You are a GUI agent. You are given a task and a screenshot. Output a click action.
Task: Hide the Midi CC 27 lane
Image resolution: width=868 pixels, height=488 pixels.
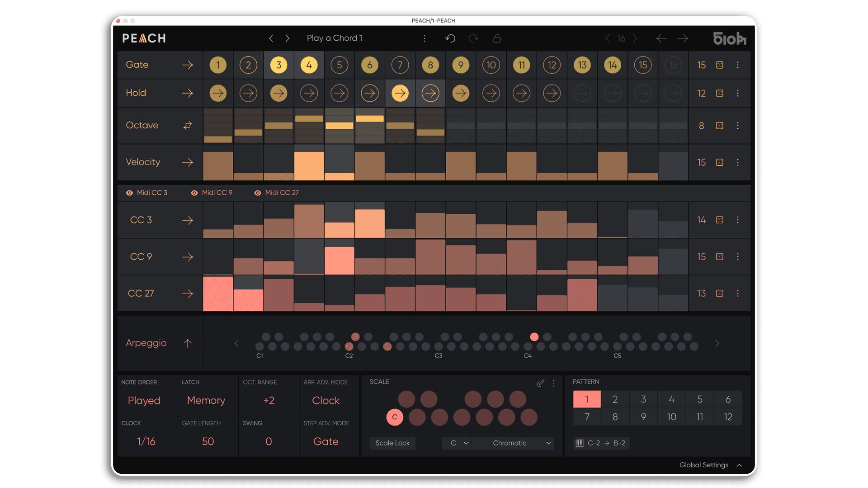258,193
